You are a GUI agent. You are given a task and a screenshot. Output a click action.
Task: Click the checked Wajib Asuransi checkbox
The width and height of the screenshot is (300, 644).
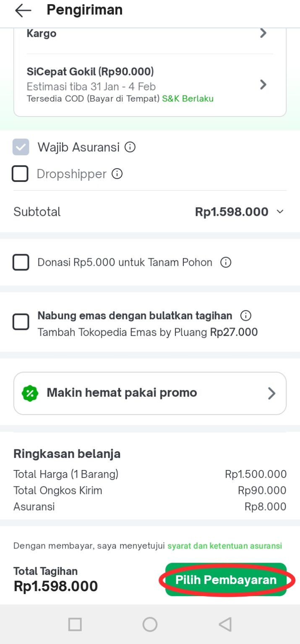tap(20, 147)
